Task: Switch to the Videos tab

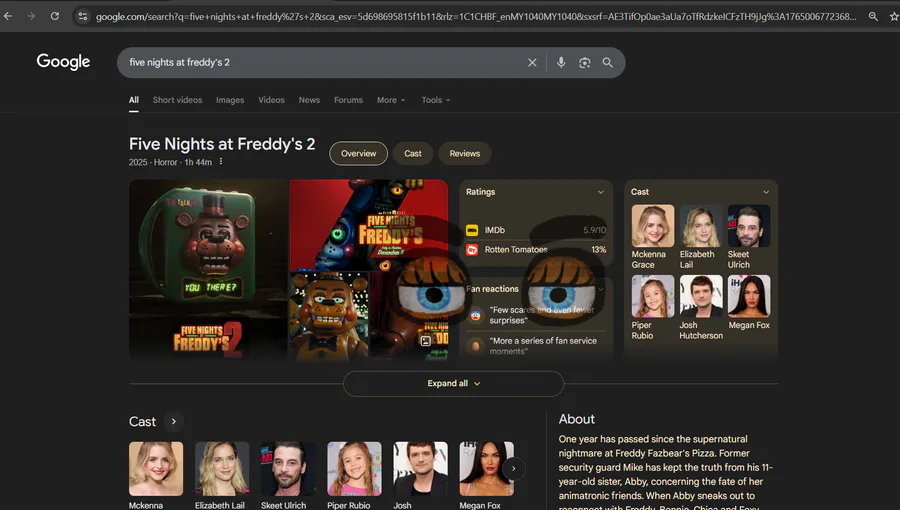Action: [271, 100]
